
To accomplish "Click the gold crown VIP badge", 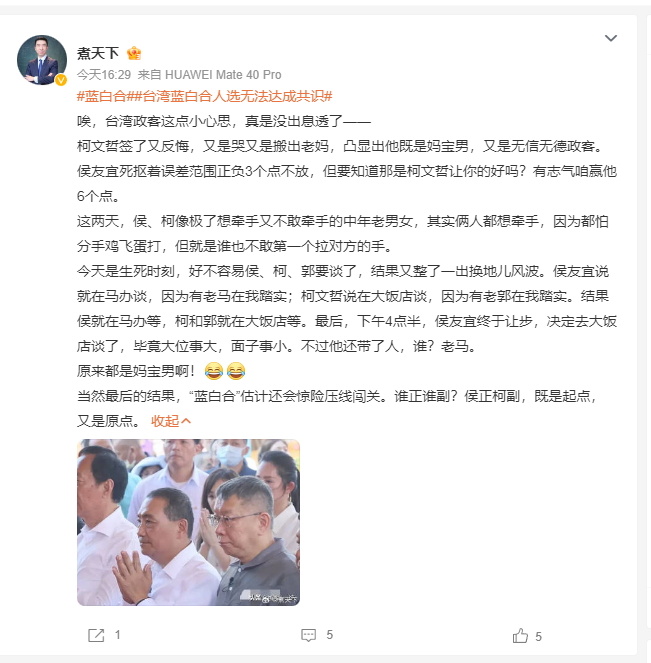I will (x=134, y=53).
